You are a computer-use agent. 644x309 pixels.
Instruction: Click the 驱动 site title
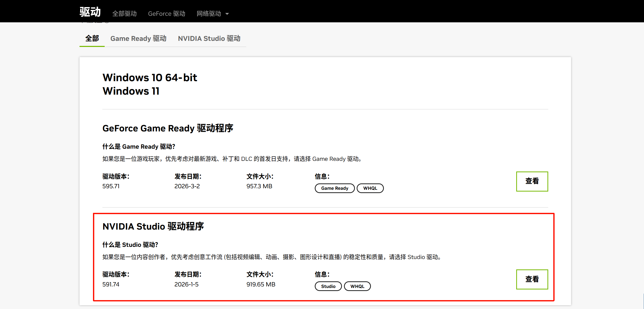point(90,12)
